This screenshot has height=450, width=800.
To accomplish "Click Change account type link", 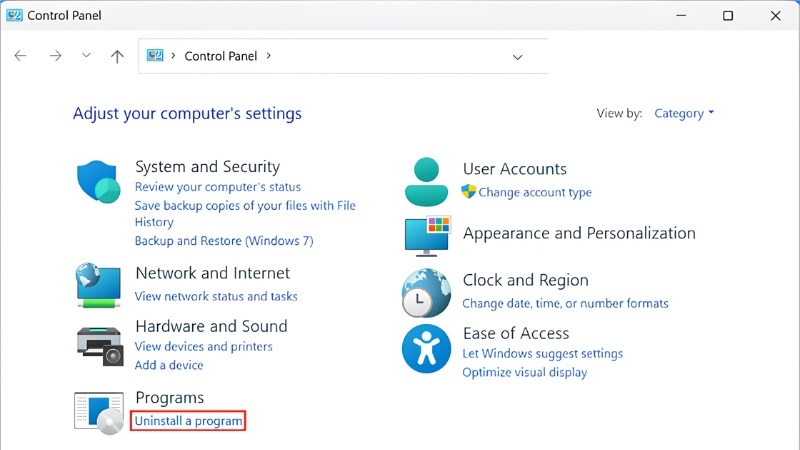I will tap(535, 192).
